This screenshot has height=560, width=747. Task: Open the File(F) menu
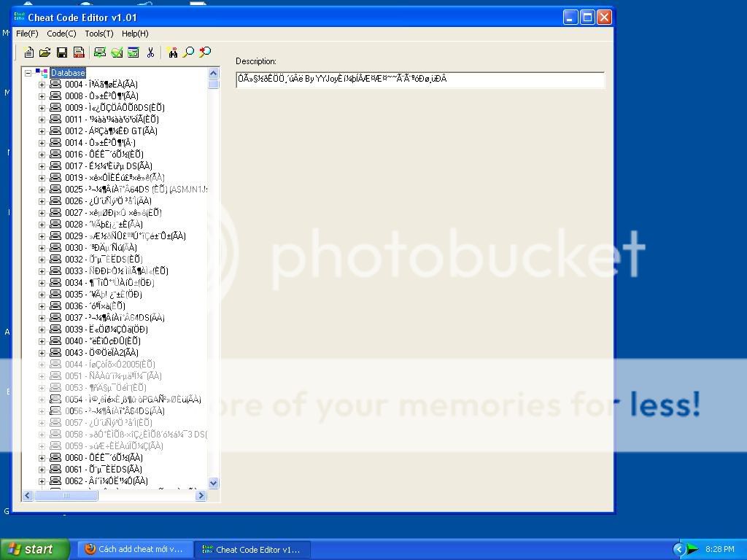(27, 34)
